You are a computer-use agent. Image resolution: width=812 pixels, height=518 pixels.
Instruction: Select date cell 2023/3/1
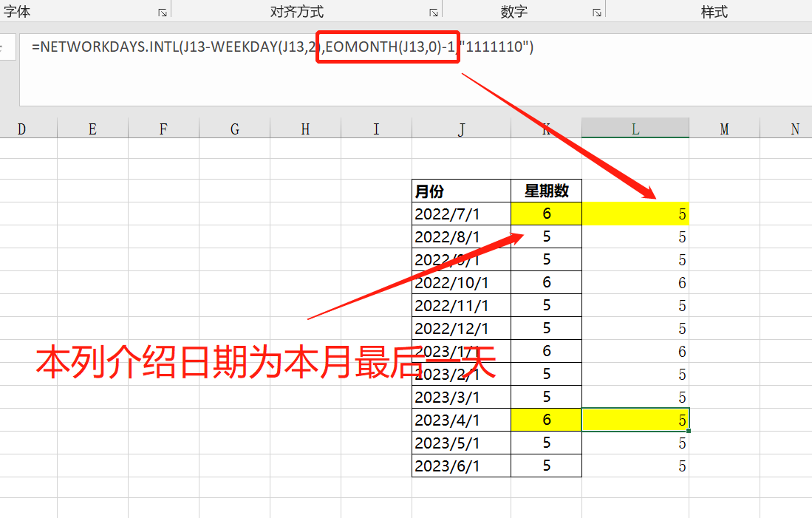click(461, 398)
